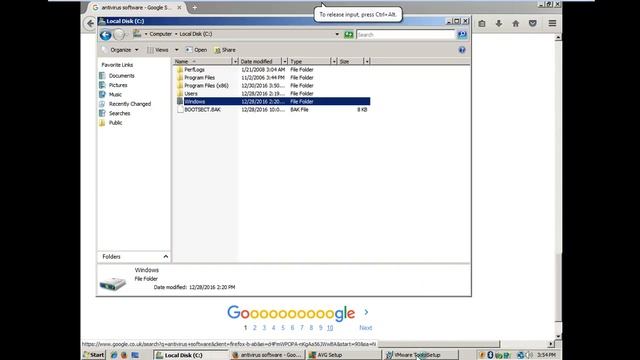Open the Firefox downloads arrow icon
This screenshot has height=360, width=640.
tap(499, 23)
